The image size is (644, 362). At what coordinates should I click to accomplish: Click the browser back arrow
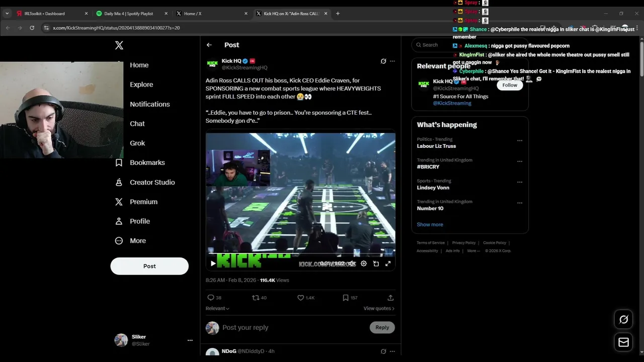click(8, 28)
